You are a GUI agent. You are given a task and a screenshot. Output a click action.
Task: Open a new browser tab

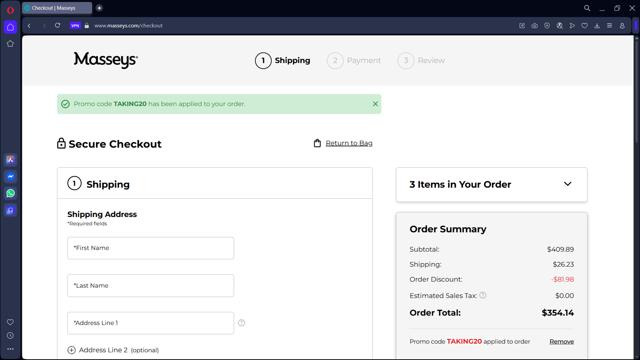pos(99,8)
